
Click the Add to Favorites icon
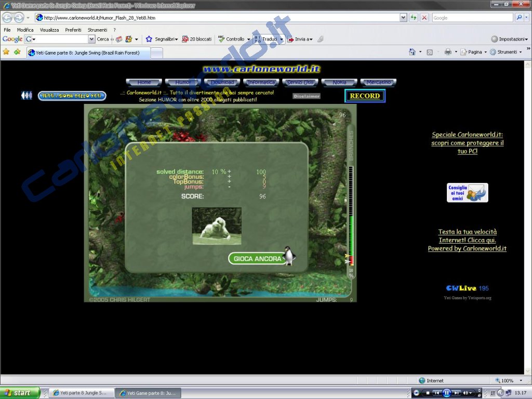(x=17, y=52)
